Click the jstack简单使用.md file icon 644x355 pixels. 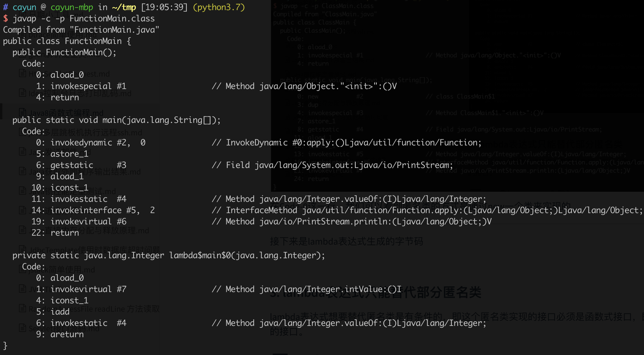click(23, 269)
